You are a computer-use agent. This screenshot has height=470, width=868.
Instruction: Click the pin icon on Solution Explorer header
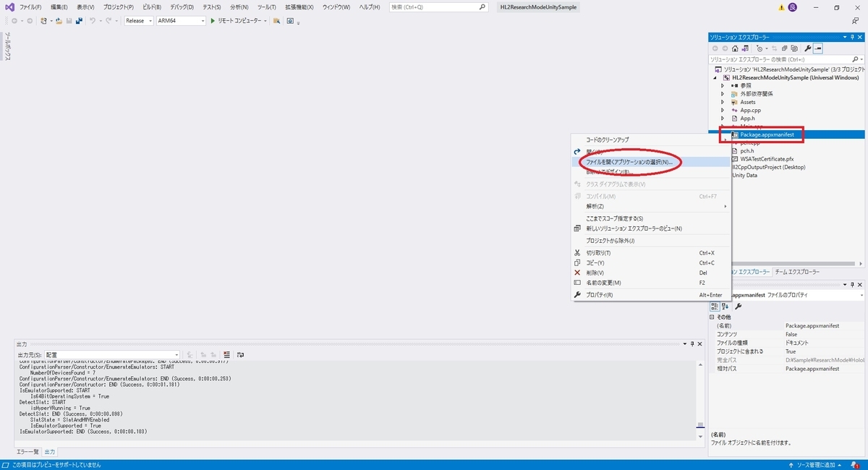point(852,37)
